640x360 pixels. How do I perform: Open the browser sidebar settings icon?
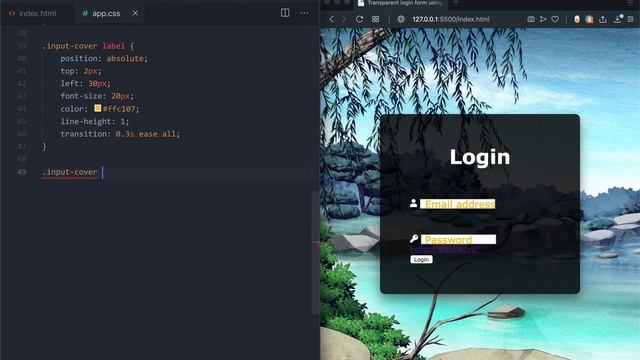(631, 19)
